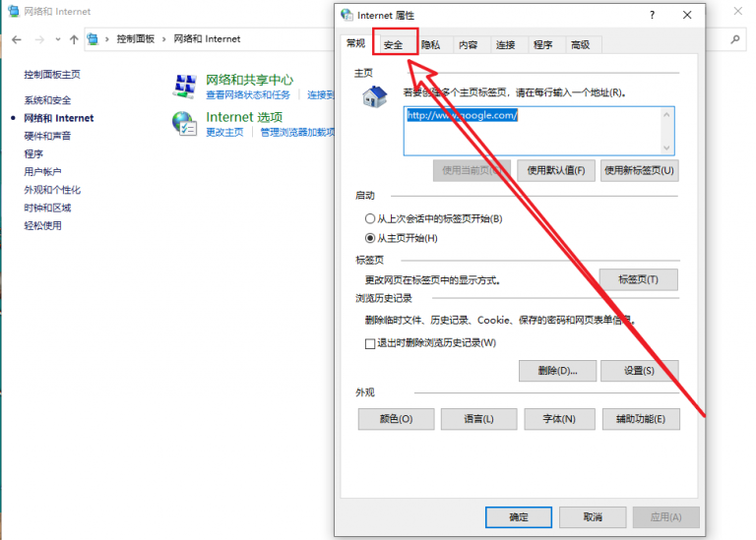Switch to the 隐私 tab

click(x=430, y=45)
